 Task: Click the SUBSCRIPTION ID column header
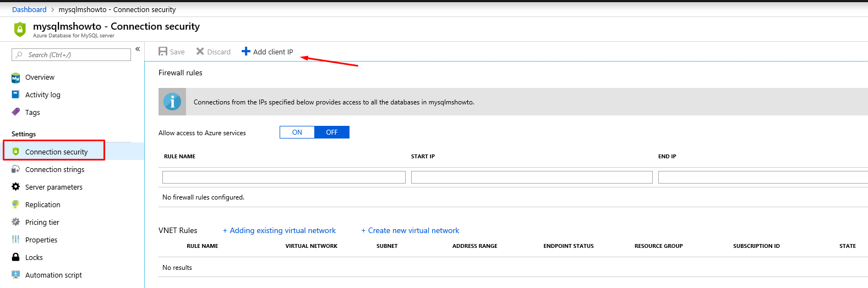(756, 246)
